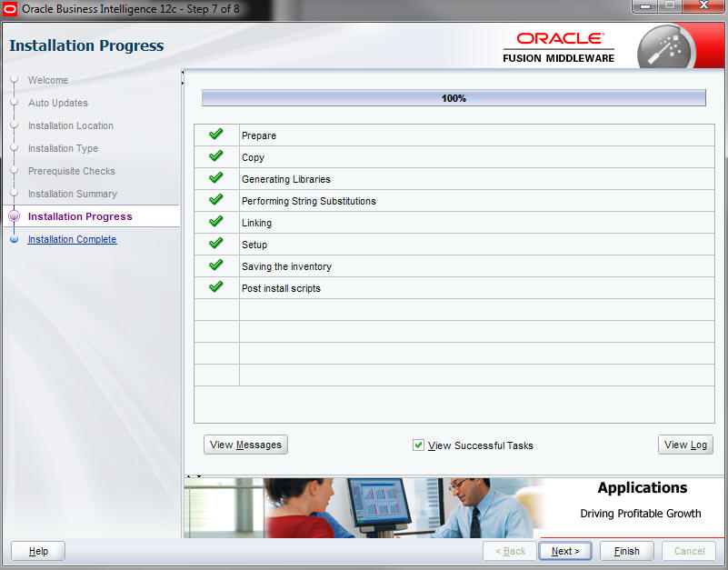Open installer Help
The image size is (728, 570).
tap(38, 551)
